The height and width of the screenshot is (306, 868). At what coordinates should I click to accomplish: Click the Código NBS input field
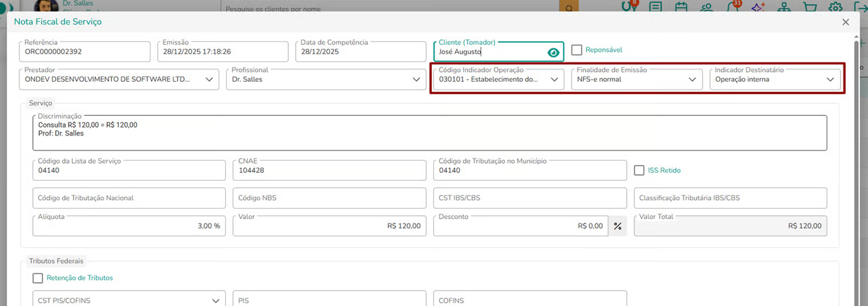click(329, 198)
